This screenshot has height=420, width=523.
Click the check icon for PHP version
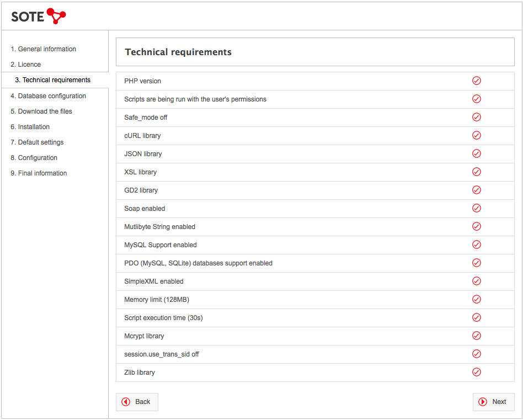476,81
